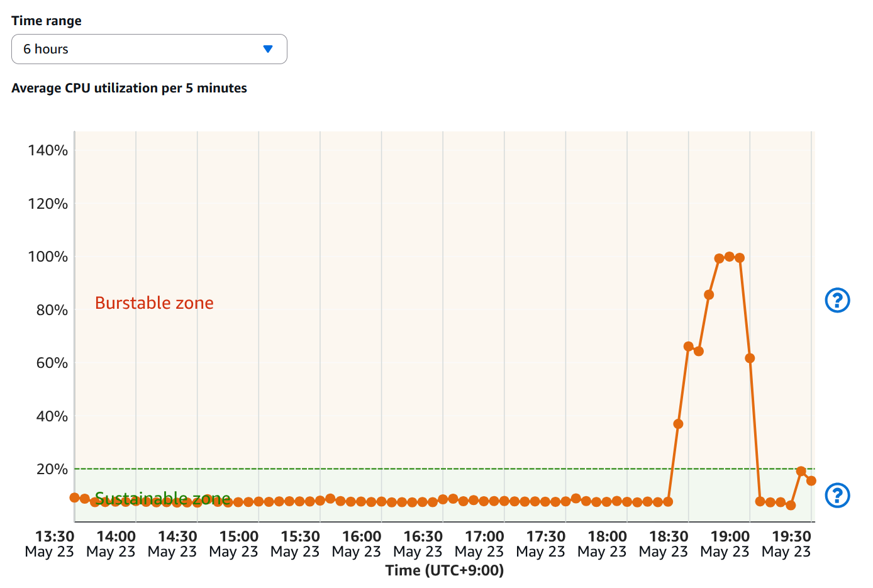Select the lowest data point after the spike
873x588 pixels.
coord(791,505)
